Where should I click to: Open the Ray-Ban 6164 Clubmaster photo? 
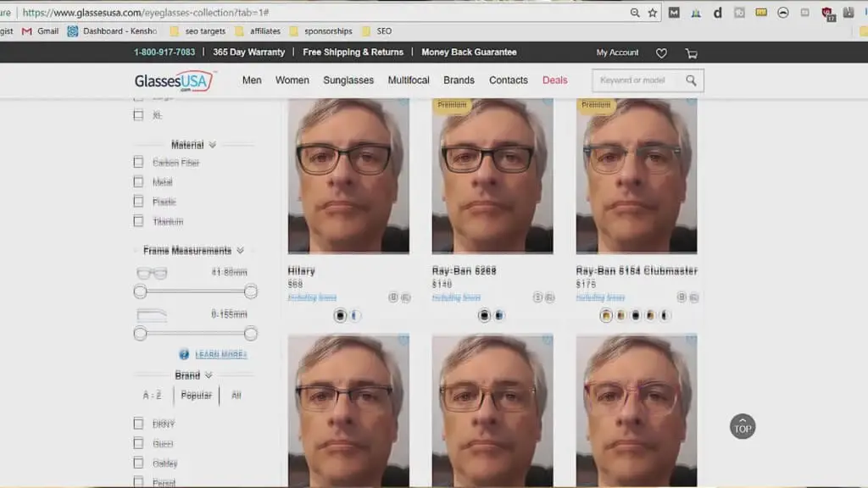point(636,176)
